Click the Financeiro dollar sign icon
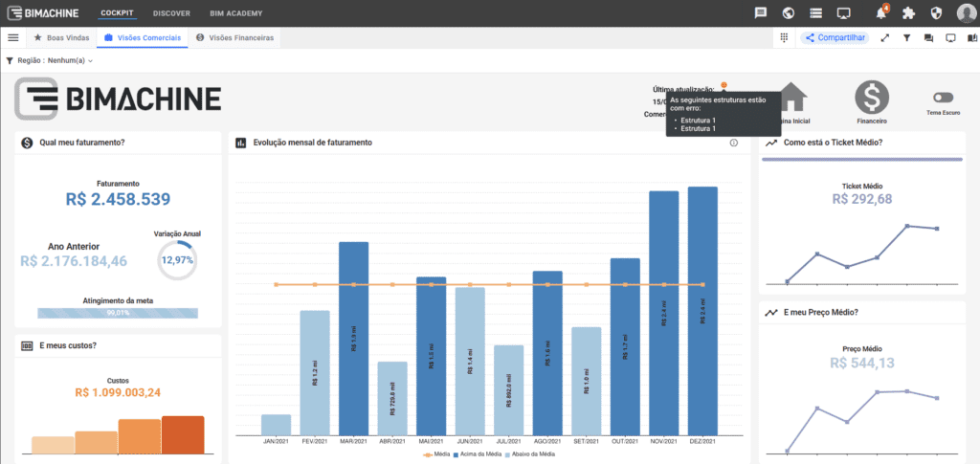Image resolution: width=980 pixels, height=464 pixels. pos(872,98)
